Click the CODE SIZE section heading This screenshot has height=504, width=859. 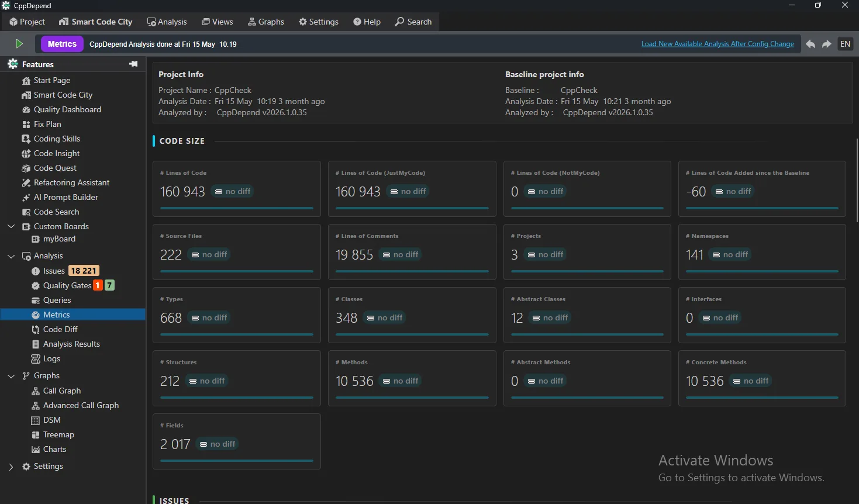[x=182, y=141]
